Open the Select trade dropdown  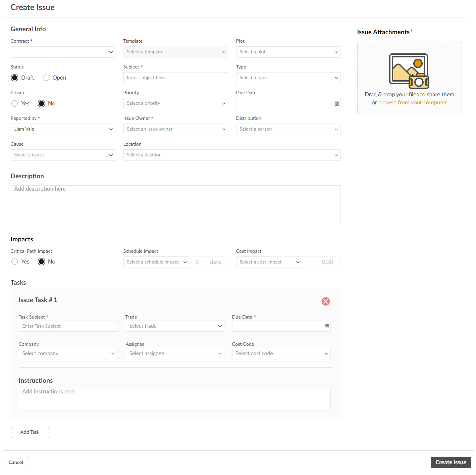coord(175,326)
